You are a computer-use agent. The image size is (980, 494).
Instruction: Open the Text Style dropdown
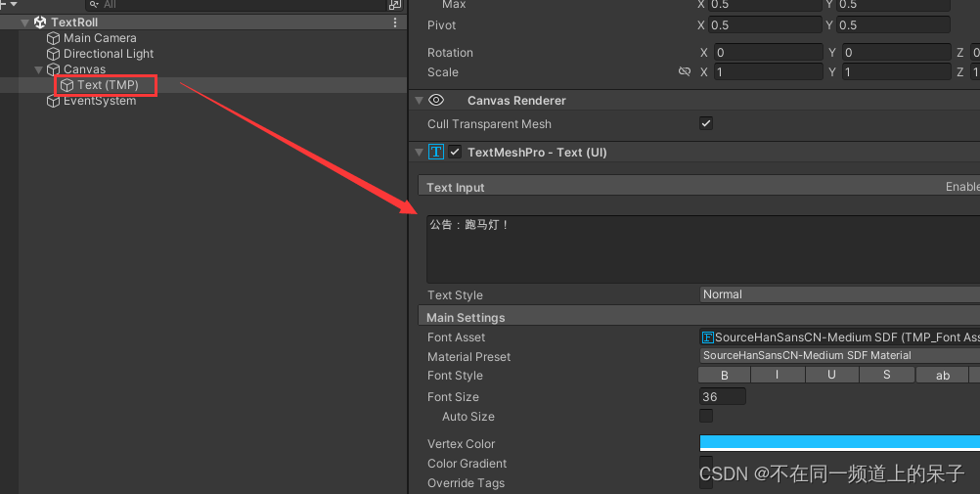pyautogui.click(x=839, y=294)
